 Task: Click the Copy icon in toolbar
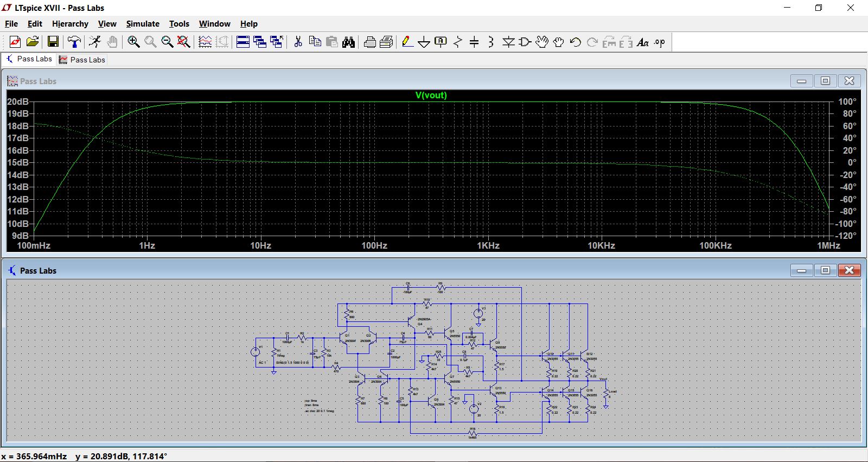tap(315, 42)
